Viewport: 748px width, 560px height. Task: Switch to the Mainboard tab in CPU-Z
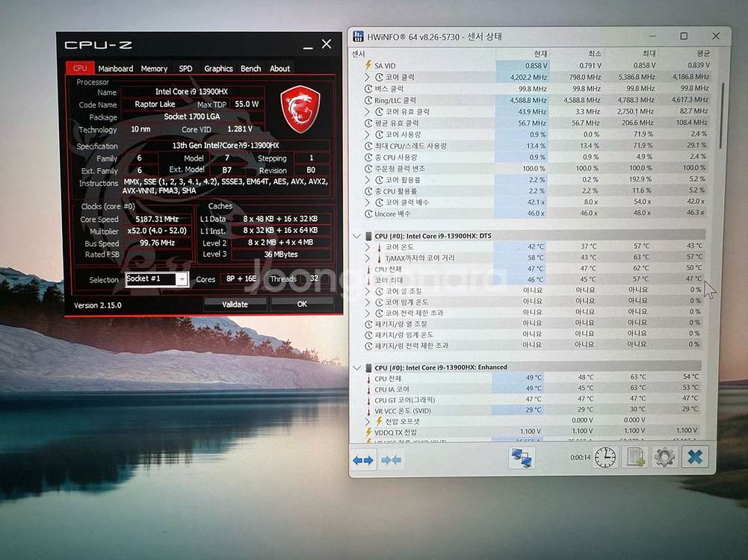click(x=116, y=69)
